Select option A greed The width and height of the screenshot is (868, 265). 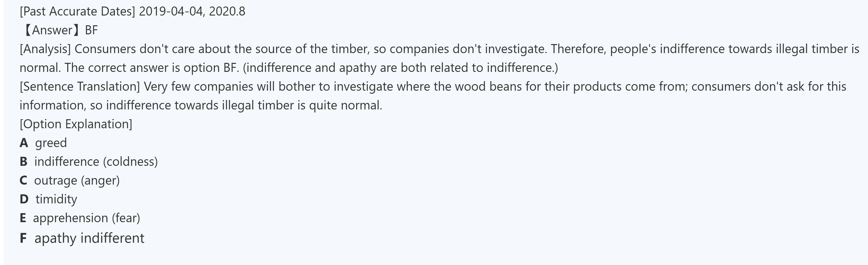(51, 143)
